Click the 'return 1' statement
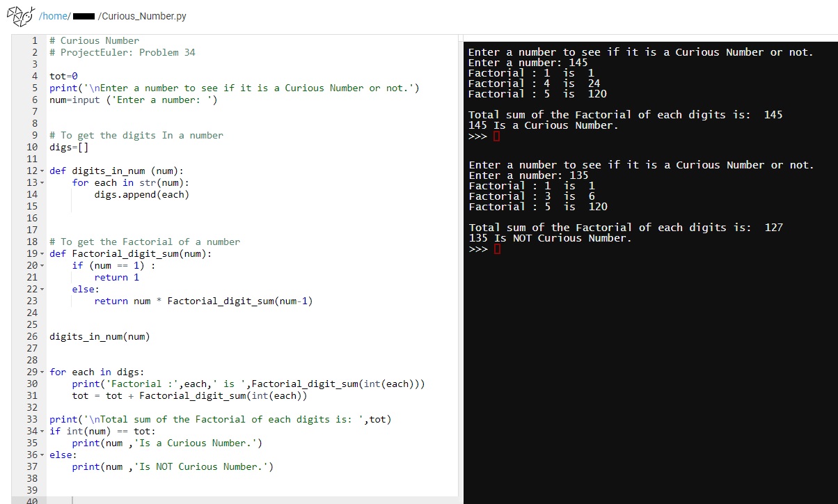This screenshot has width=838, height=504. tap(117, 277)
